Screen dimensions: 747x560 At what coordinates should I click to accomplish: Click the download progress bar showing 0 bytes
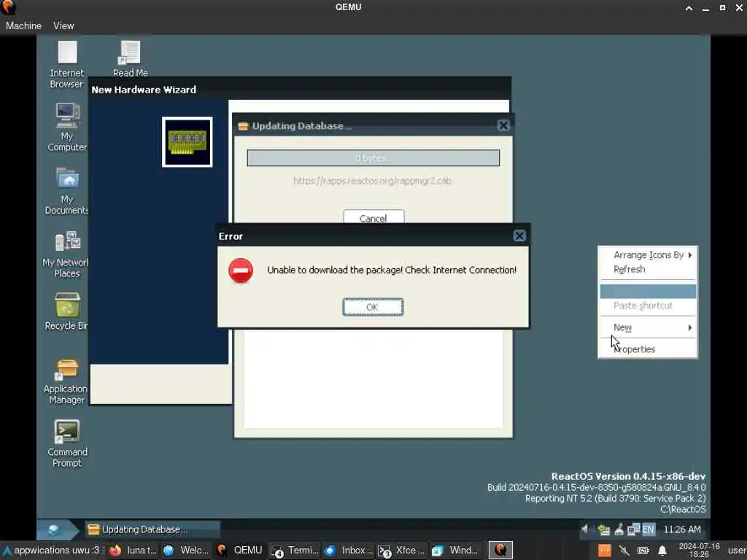click(x=373, y=158)
